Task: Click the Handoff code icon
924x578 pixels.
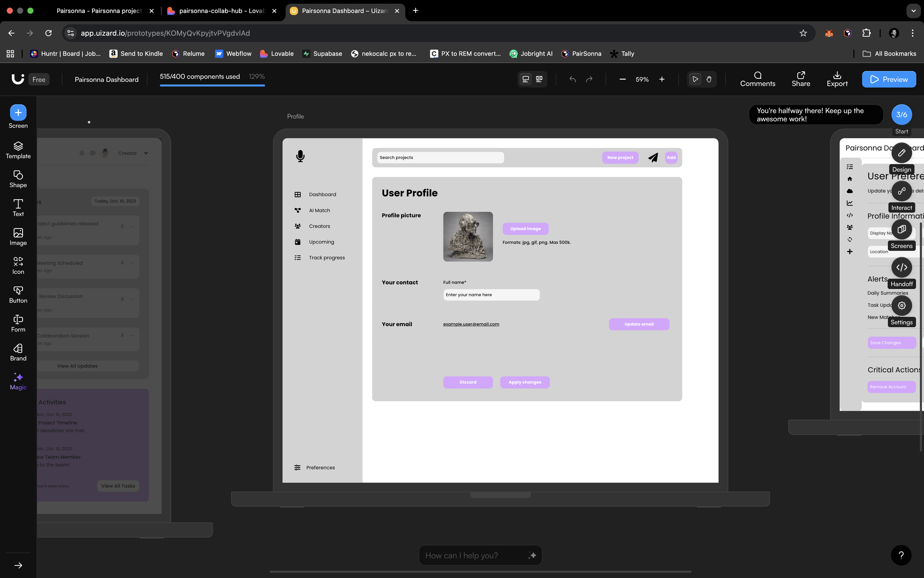Action: click(x=901, y=267)
